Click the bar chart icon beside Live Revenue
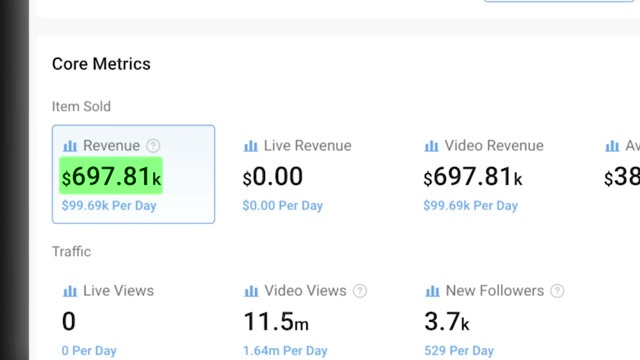The height and width of the screenshot is (360, 640). (251, 146)
